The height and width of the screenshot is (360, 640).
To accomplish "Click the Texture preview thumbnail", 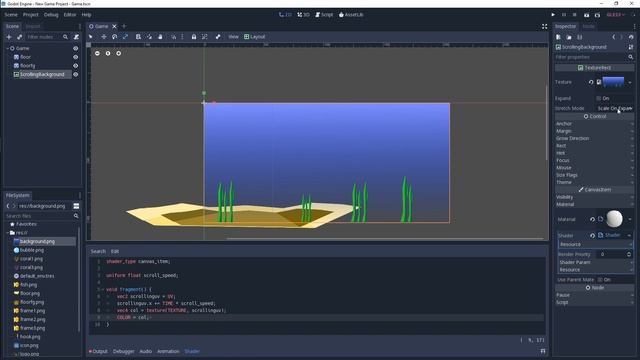I will 613,82.
